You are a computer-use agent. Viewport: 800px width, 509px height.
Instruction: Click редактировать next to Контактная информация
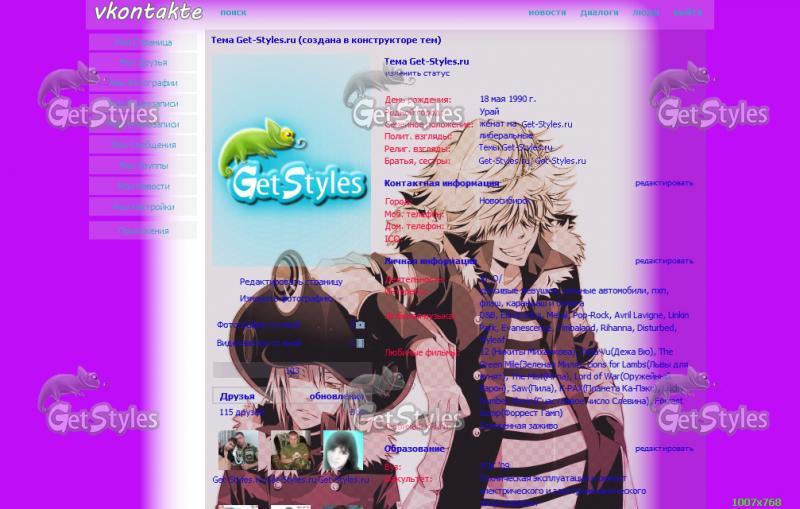664,183
